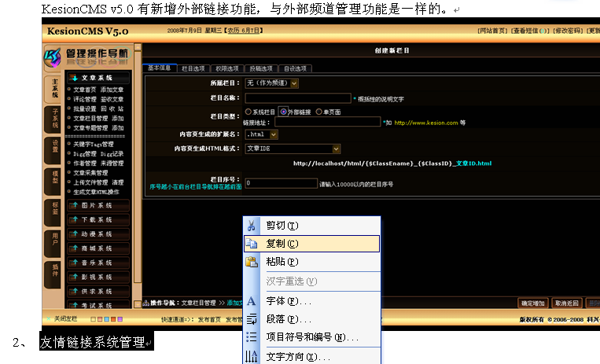Click the down-arrow icon of 文章系统
Screen dimensions: 600x364
74,78
